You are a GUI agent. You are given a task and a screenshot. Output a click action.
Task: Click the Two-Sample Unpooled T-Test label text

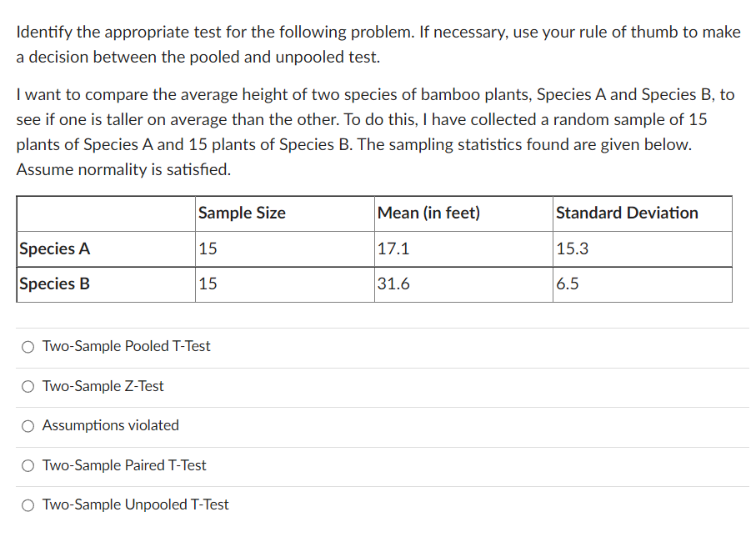click(136, 505)
